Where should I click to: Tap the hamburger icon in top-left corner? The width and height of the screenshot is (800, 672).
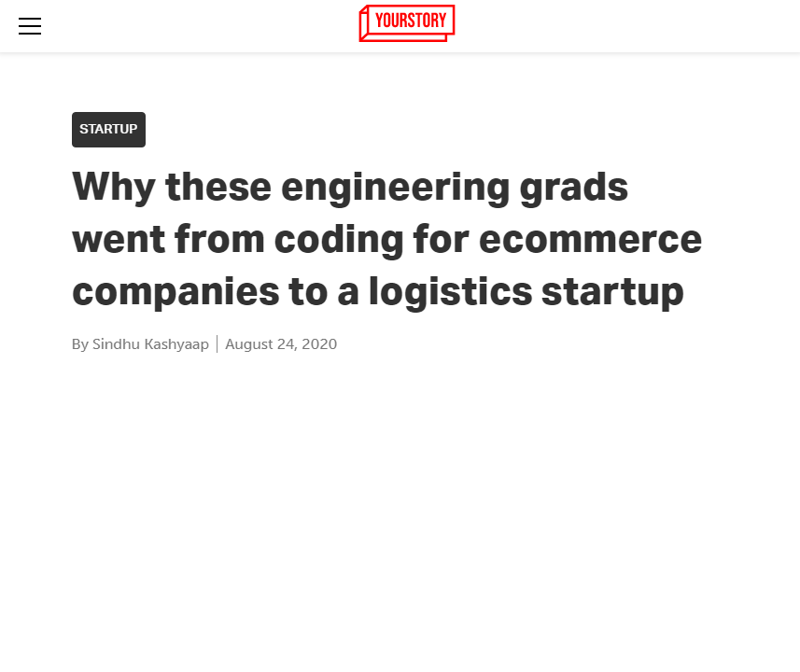click(x=29, y=26)
